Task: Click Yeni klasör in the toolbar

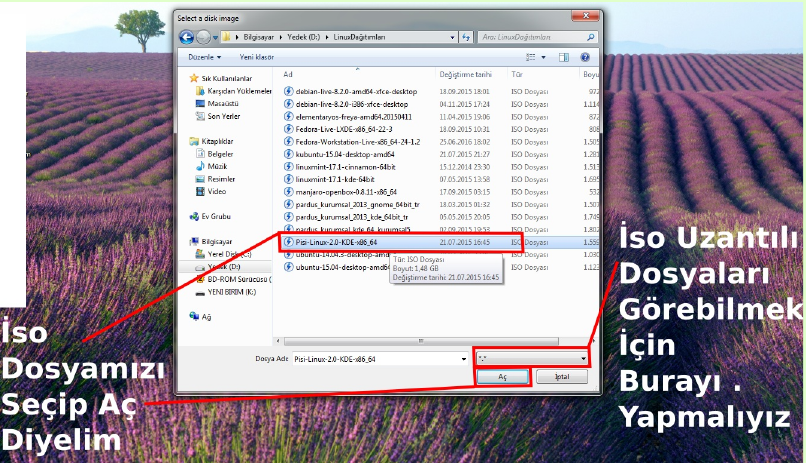Action: tap(256, 58)
